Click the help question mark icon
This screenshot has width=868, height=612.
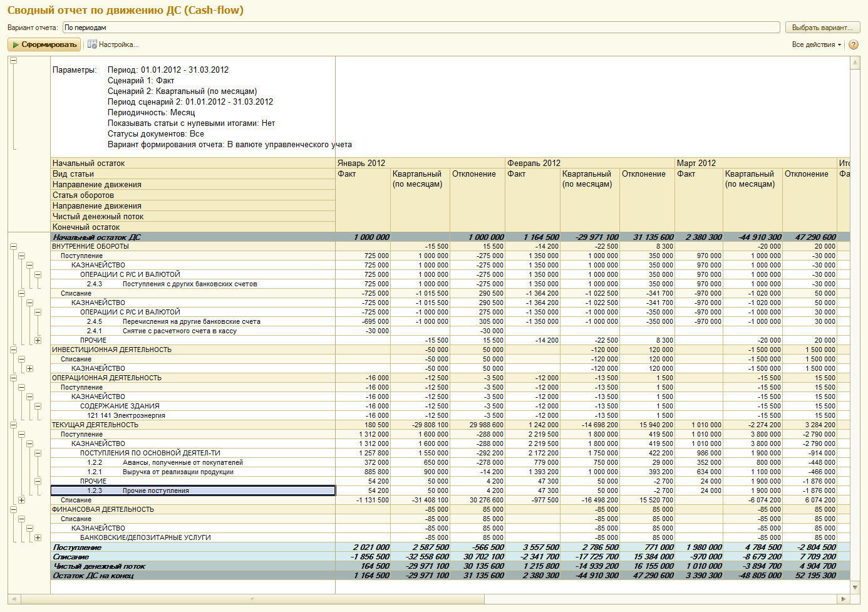pos(853,44)
